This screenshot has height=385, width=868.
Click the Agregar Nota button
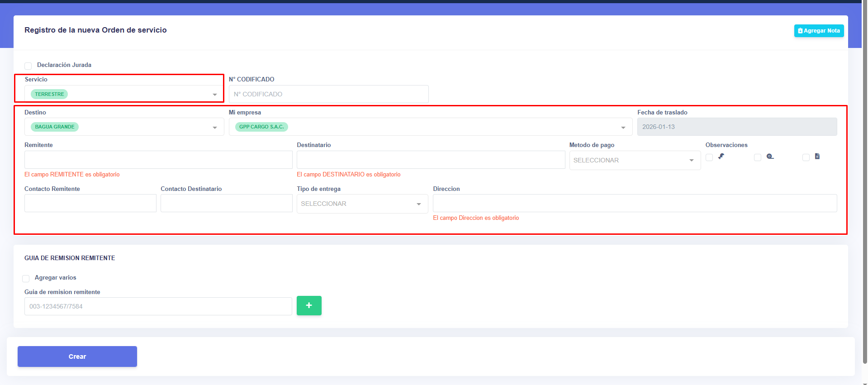coord(819,31)
